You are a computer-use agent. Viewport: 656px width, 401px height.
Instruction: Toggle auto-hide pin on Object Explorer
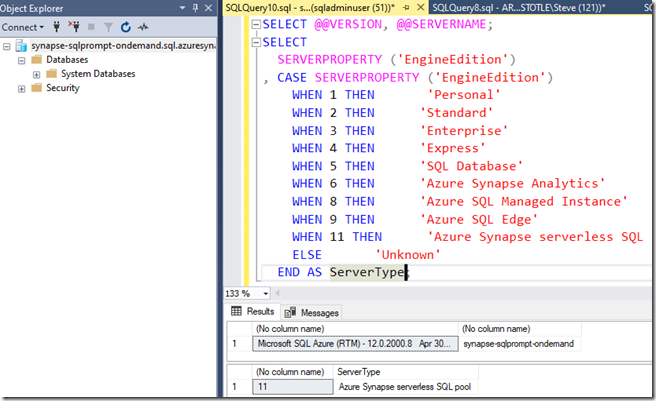point(196,8)
